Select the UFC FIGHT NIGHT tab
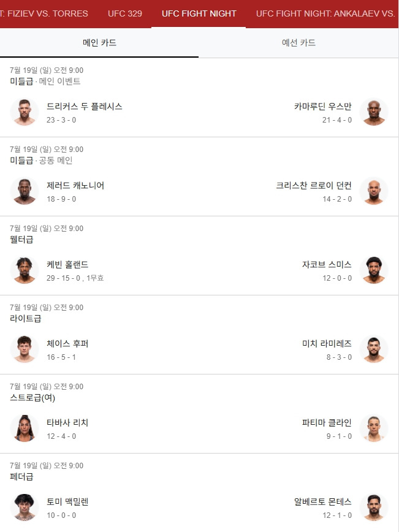 pos(199,13)
